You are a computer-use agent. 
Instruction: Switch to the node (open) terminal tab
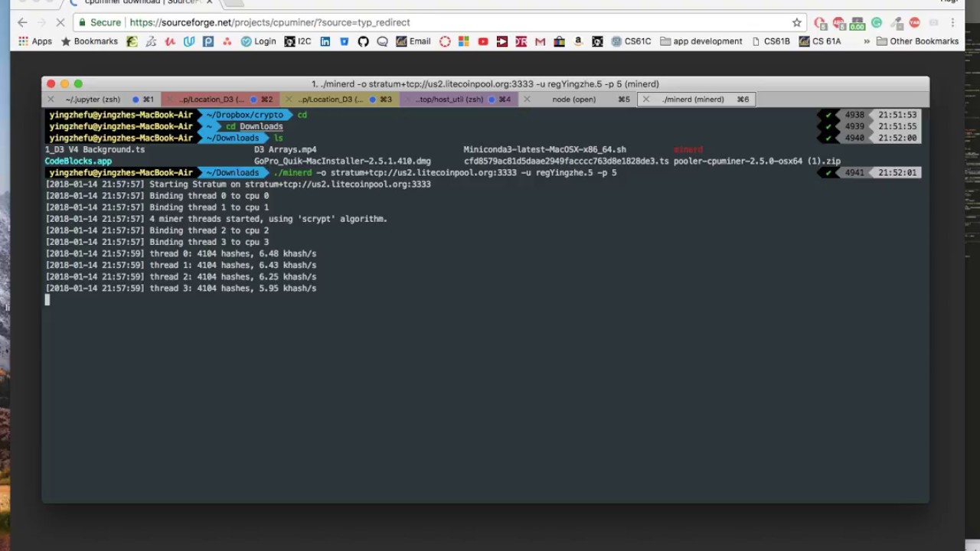pos(578,99)
